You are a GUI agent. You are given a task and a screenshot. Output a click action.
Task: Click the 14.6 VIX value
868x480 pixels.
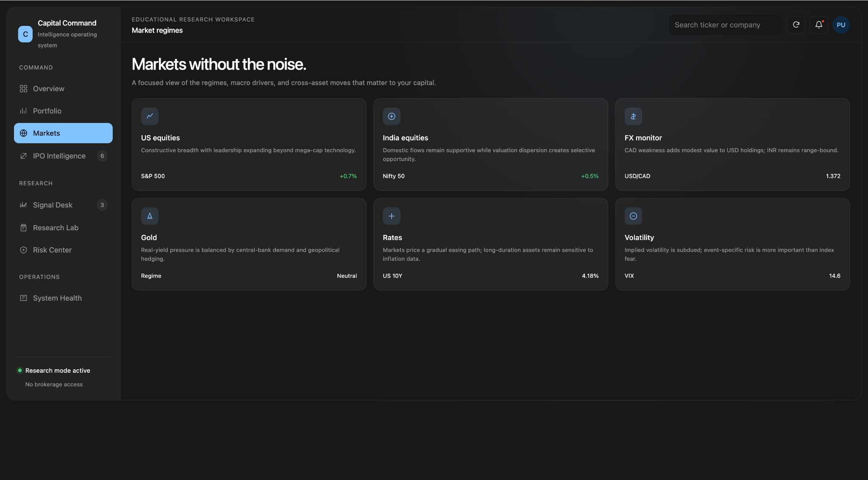click(835, 276)
